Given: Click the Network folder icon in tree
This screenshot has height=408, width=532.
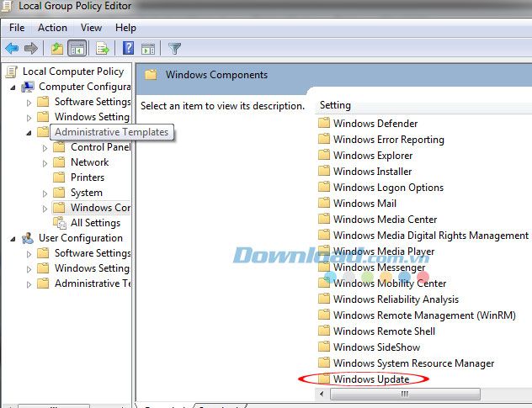Looking at the screenshot, I should pos(59,162).
